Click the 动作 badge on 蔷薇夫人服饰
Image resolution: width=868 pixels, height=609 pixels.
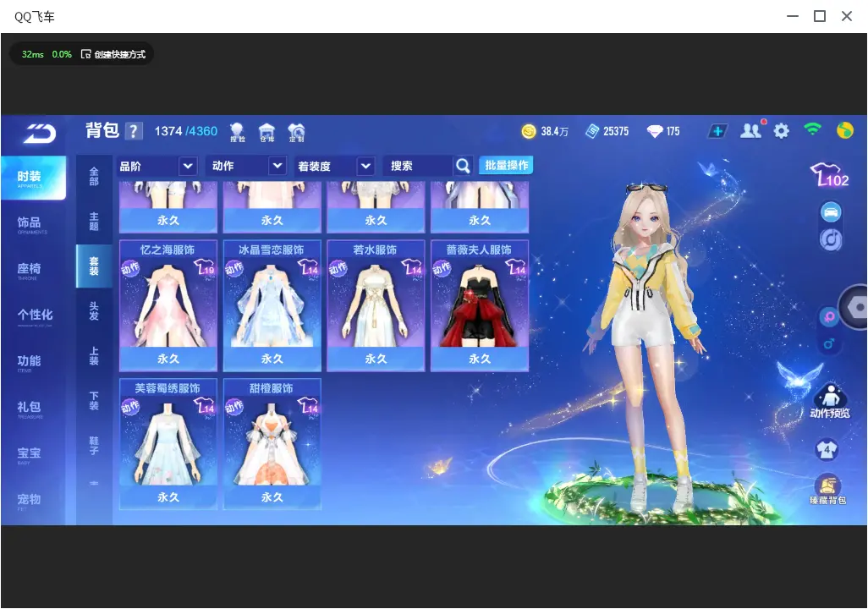(x=442, y=269)
